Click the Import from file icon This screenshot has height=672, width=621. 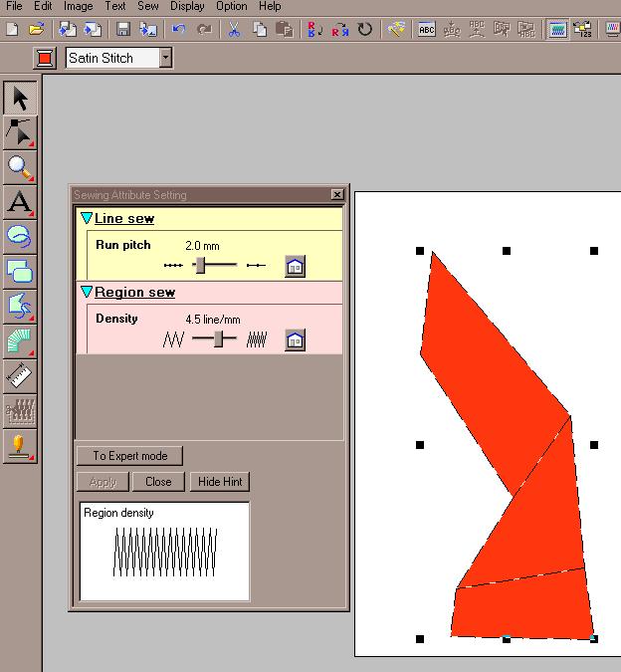coord(68,30)
